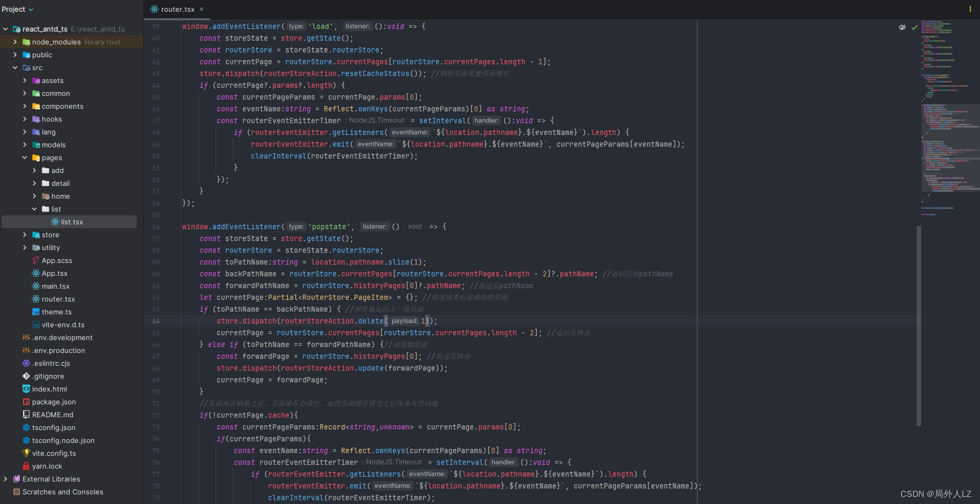Screen dimensions: 980x504
Task: Expand the hooks folder
Action: click(25, 119)
